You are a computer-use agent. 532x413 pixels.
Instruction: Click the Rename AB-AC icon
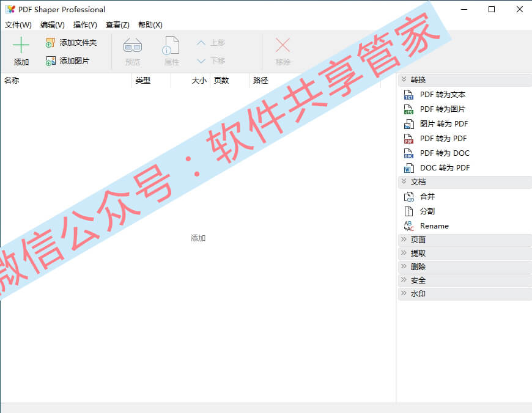[x=408, y=226]
